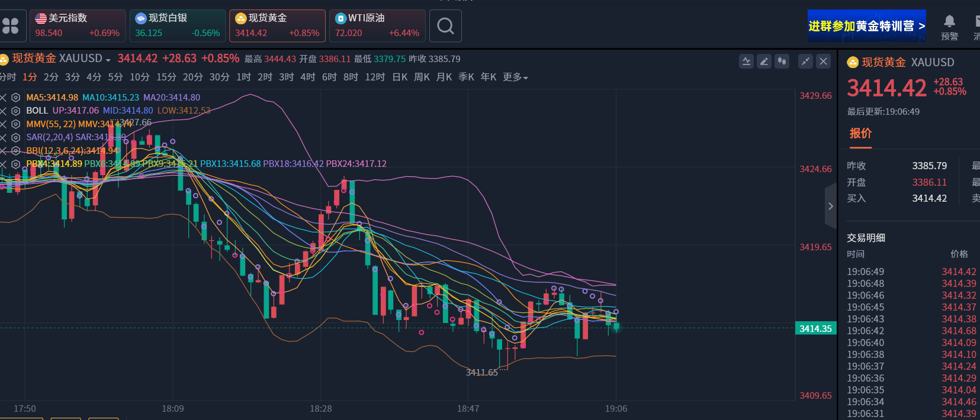The height and width of the screenshot is (420, 980).
Task: Expand the side panel arrow handle
Action: (x=831, y=206)
